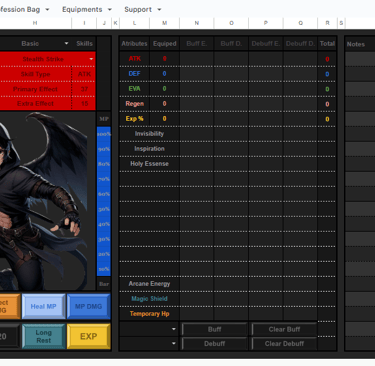
Task: Select the Total header cell
Action: tap(327, 44)
